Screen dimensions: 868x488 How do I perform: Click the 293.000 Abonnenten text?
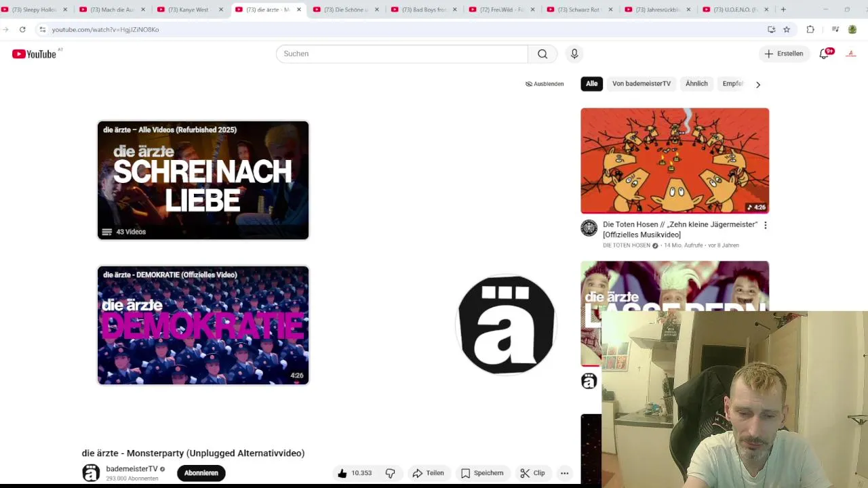tap(132, 479)
